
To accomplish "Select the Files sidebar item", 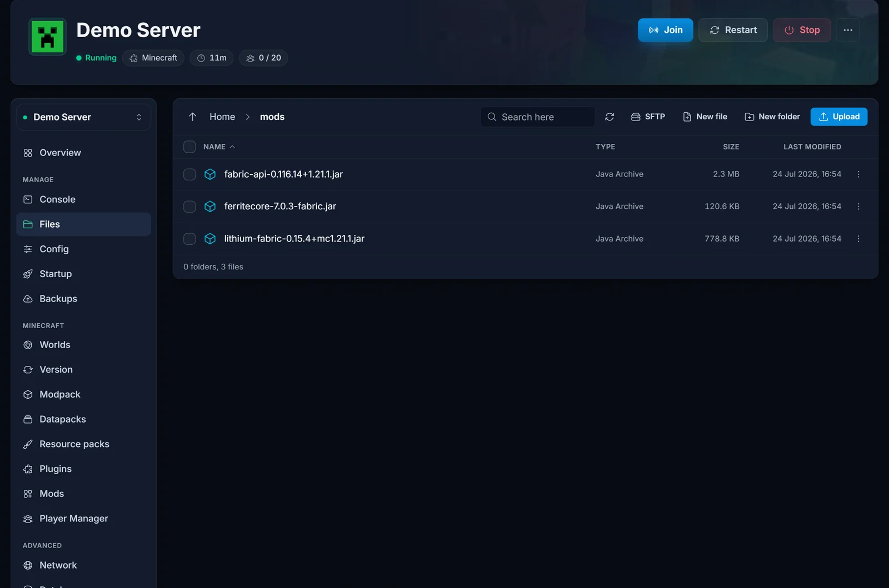I will 83,224.
